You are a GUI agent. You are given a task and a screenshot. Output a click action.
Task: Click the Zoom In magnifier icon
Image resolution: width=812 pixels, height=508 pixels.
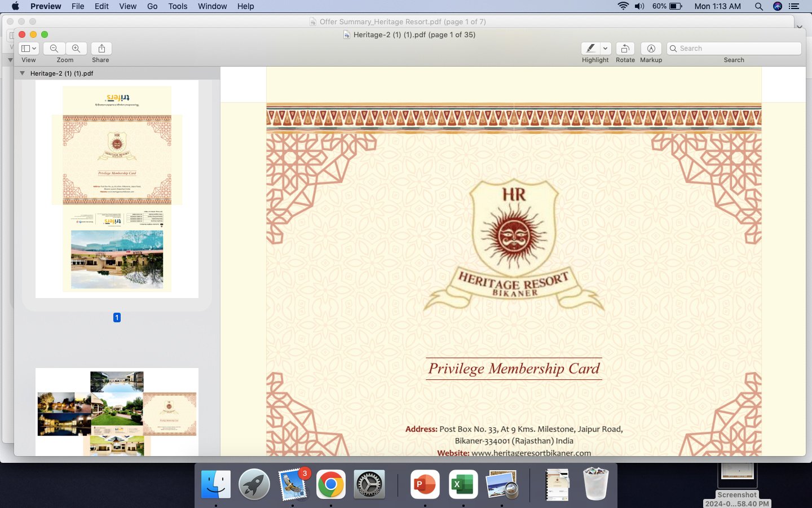click(76, 49)
